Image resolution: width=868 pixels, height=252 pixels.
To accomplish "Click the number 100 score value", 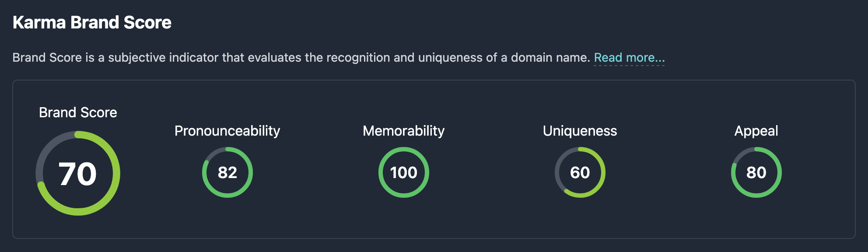I will [404, 172].
